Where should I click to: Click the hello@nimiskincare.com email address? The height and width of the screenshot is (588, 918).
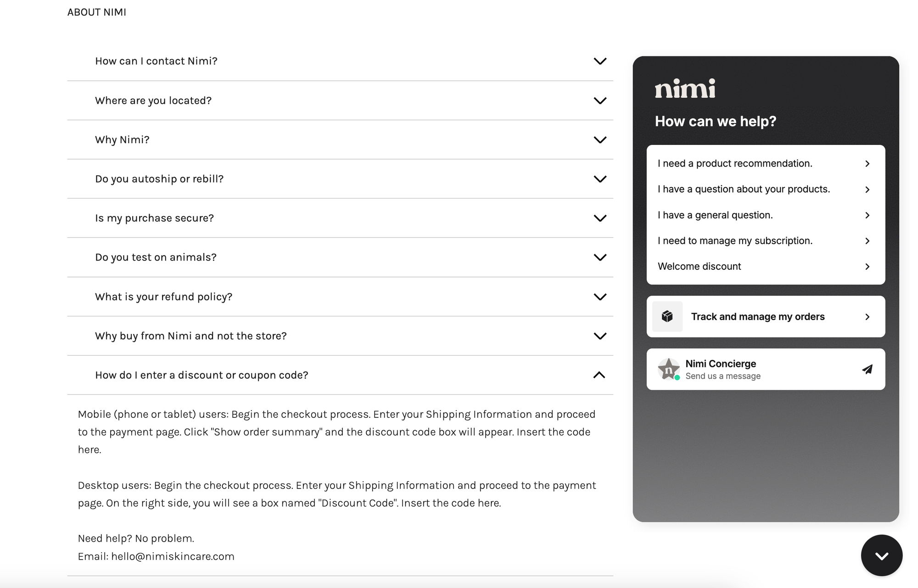coord(173,556)
